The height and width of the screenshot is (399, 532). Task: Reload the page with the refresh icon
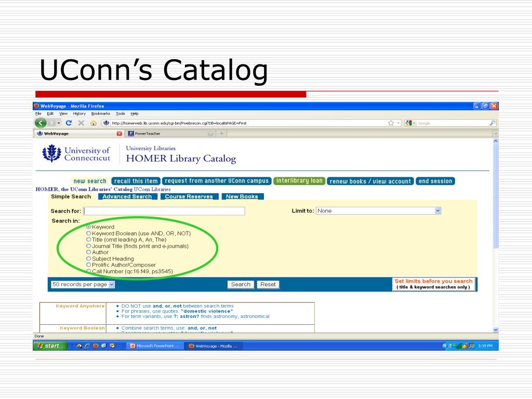[x=69, y=123]
